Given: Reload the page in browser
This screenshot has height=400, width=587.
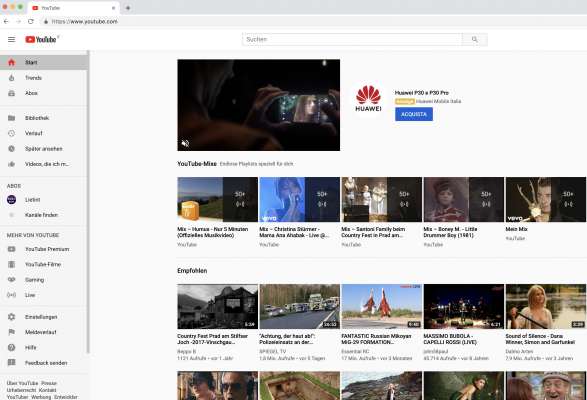Looking at the screenshot, I should click(31, 21).
